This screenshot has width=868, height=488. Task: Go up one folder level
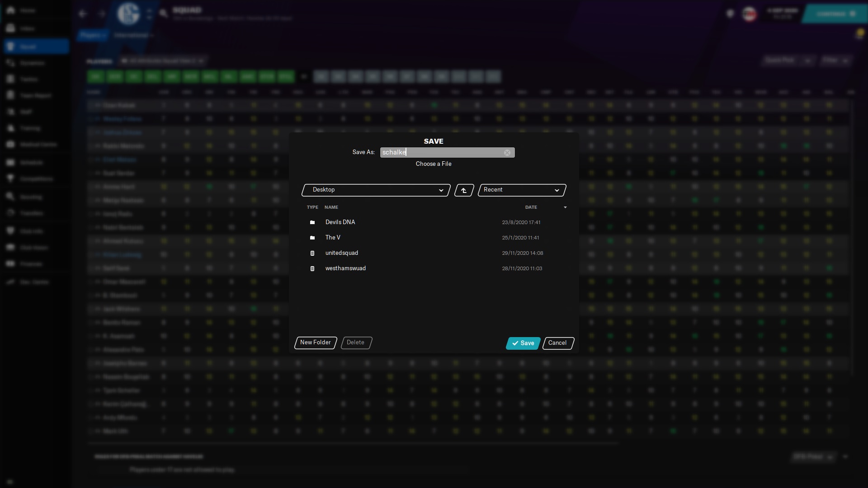464,190
